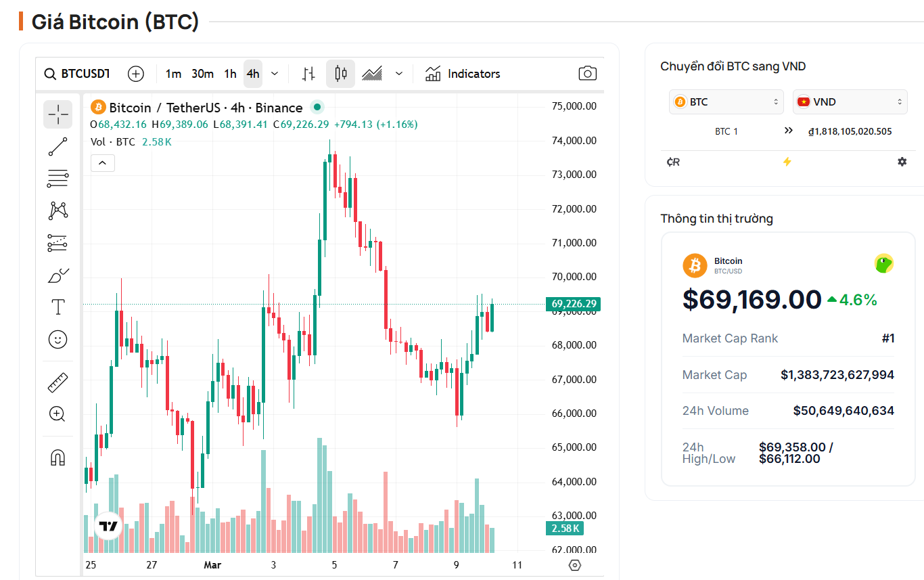Switch chart to bar style
This screenshot has width=924, height=580.
click(x=308, y=73)
